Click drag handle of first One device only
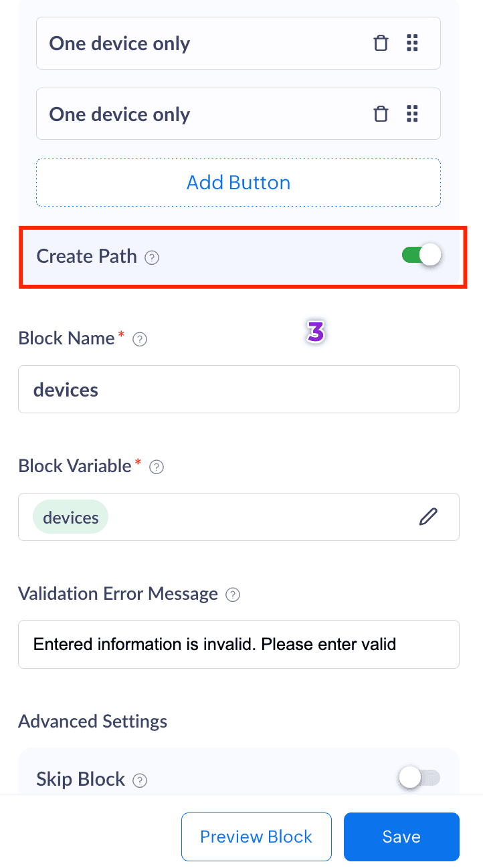This screenshot has width=483, height=868. (412, 44)
